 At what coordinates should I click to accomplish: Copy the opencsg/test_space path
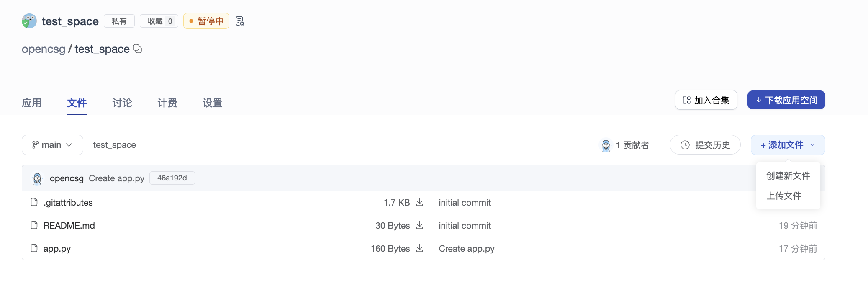[137, 49]
